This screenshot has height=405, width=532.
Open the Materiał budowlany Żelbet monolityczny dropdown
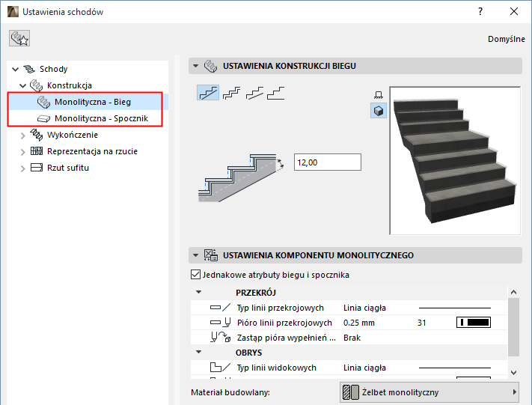pos(429,392)
